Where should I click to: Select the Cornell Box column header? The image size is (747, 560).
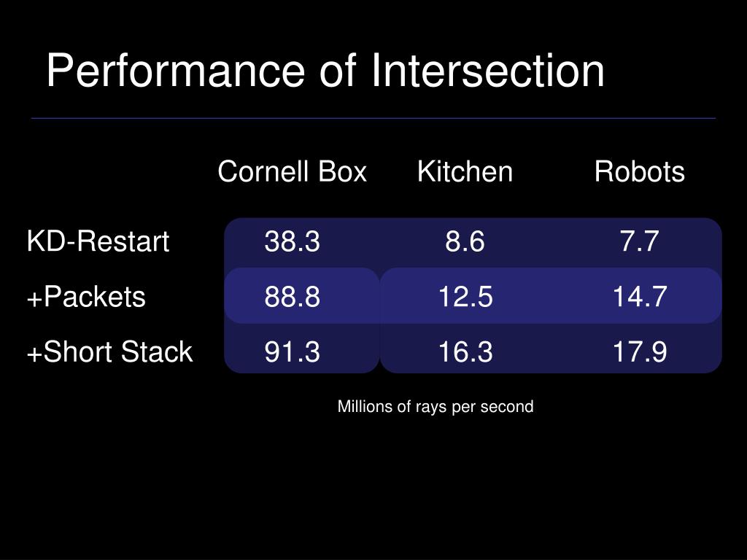[x=292, y=171]
